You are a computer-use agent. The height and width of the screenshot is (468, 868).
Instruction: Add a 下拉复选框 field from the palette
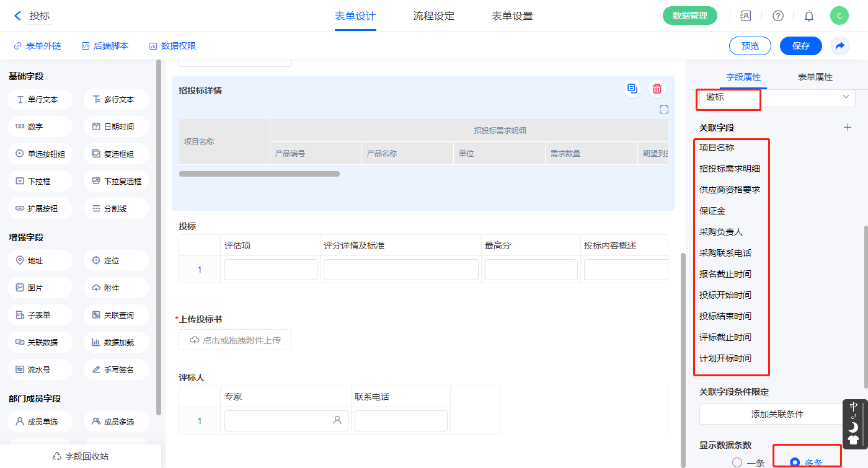click(x=116, y=182)
